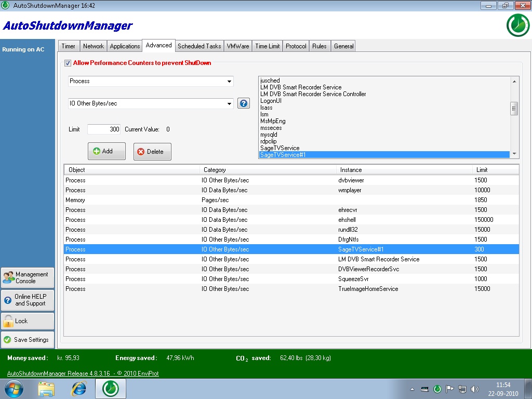
Task: Click the AutoShutdownManager clock logo
Action: pyautogui.click(x=518, y=25)
